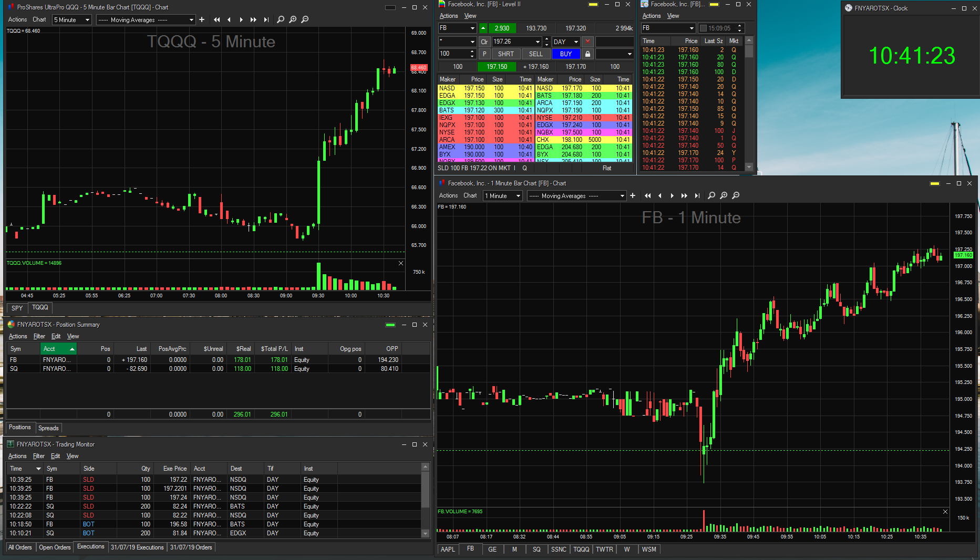Screen dimensions: 980x560
Task: Switch to the Open Orders tab
Action: (55, 547)
